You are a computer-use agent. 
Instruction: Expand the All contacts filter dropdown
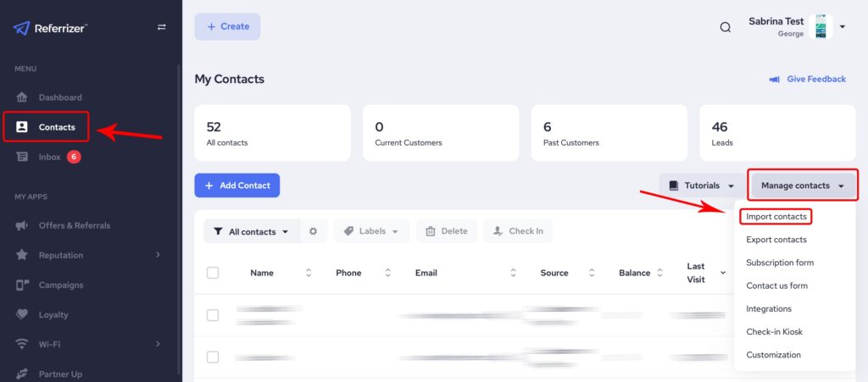point(252,231)
